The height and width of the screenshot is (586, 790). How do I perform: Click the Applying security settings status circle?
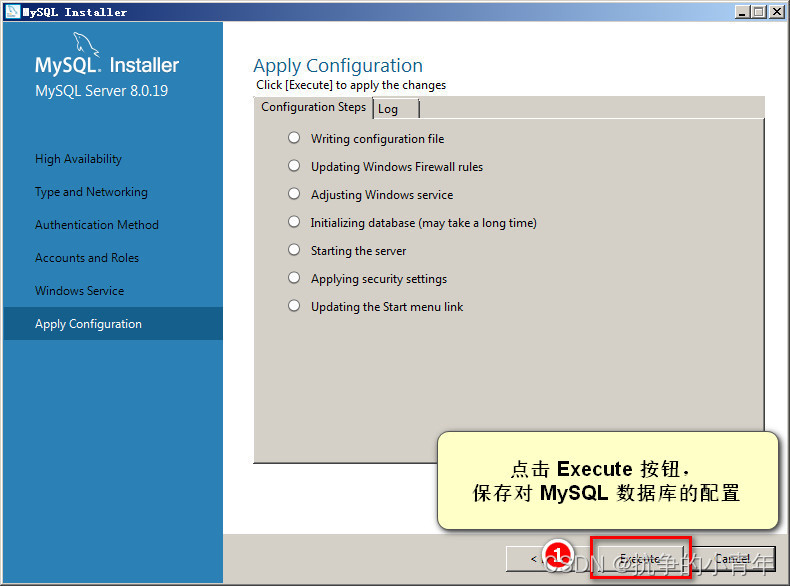[294, 278]
